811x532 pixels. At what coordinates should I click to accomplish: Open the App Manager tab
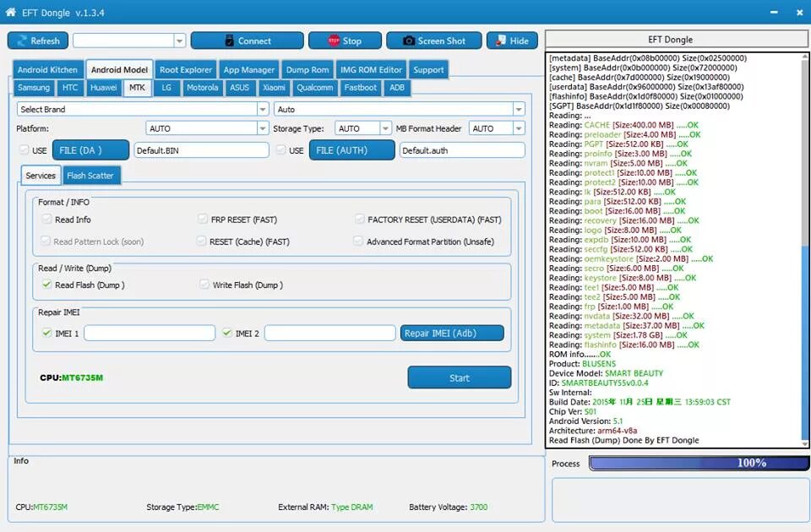[248, 70]
